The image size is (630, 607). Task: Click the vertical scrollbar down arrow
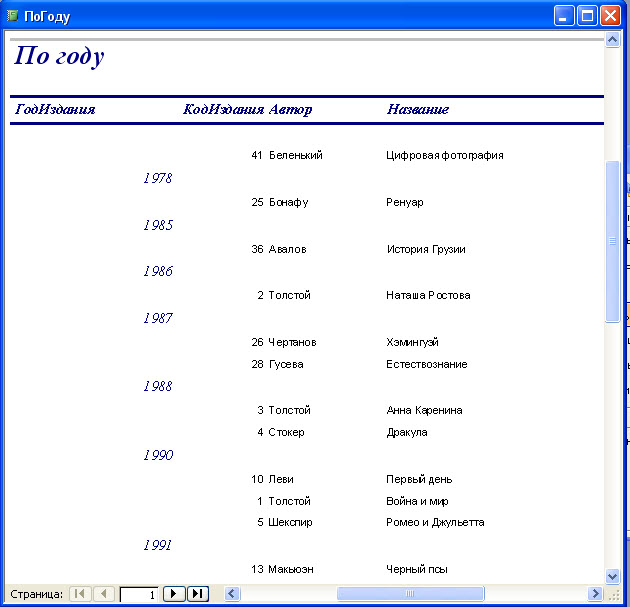(x=612, y=577)
